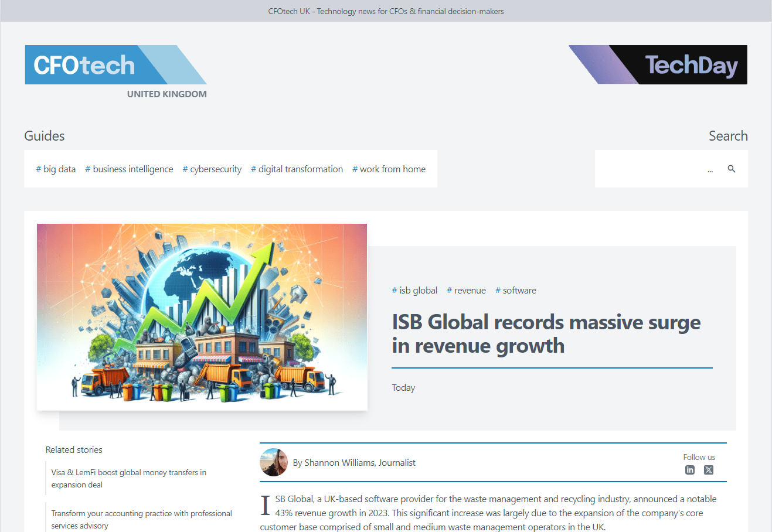Open the LinkedIn follow icon

click(690, 470)
